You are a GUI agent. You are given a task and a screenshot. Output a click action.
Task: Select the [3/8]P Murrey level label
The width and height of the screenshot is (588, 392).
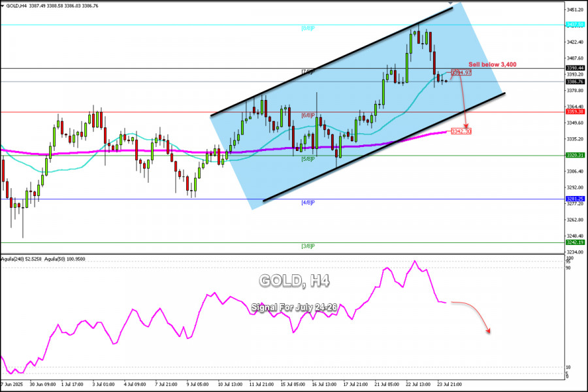pyautogui.click(x=308, y=246)
